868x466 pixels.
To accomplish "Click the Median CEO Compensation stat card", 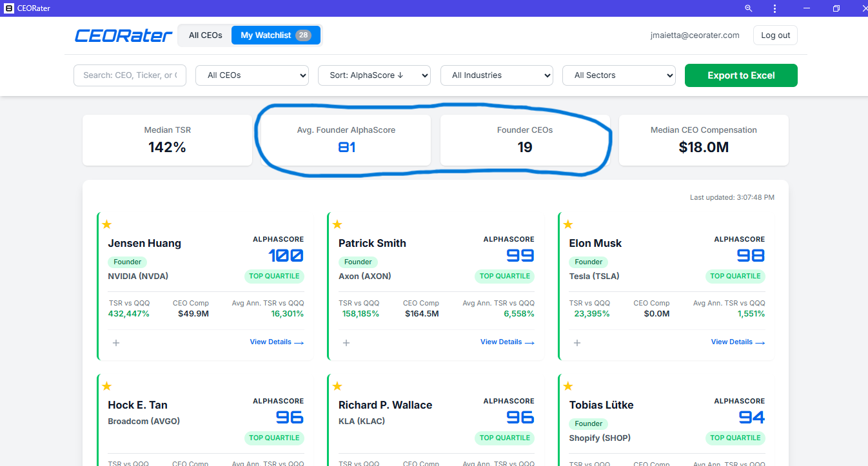I will (x=704, y=140).
